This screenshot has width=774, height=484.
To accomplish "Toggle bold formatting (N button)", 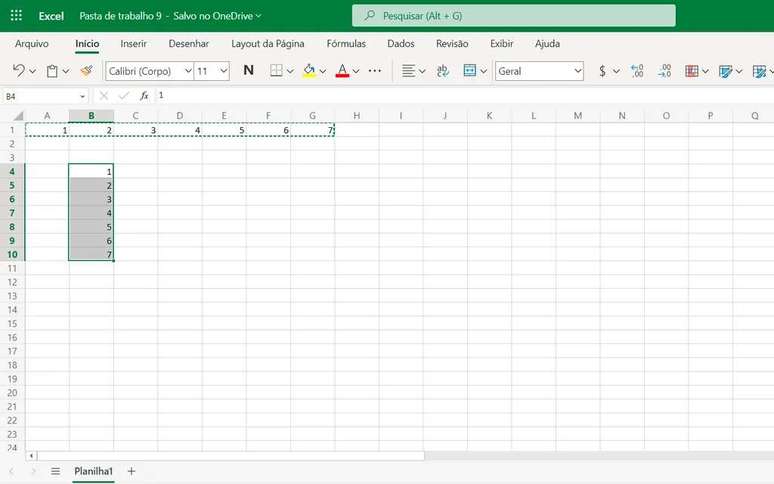I will pos(248,71).
